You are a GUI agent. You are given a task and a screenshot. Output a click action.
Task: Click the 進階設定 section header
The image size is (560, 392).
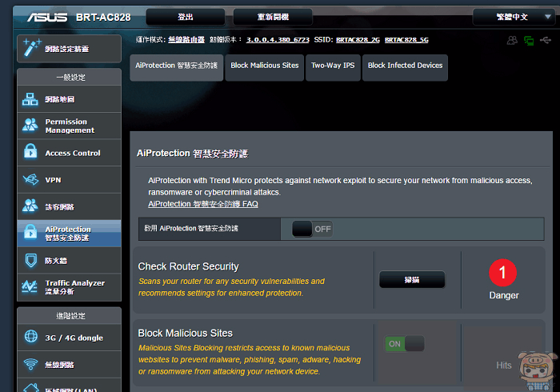pyautogui.click(x=70, y=316)
